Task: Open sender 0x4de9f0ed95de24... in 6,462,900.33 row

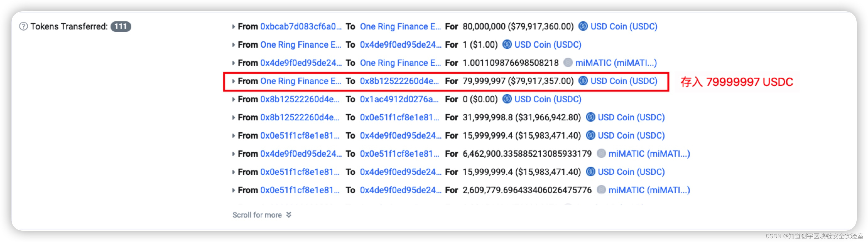Action: 301,154
